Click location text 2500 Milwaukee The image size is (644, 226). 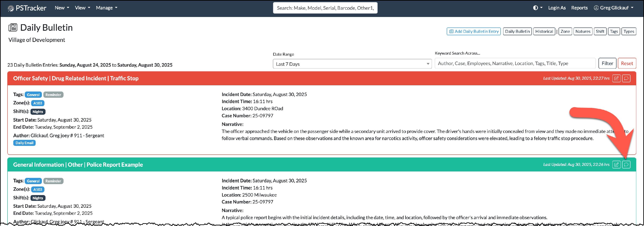(259, 195)
